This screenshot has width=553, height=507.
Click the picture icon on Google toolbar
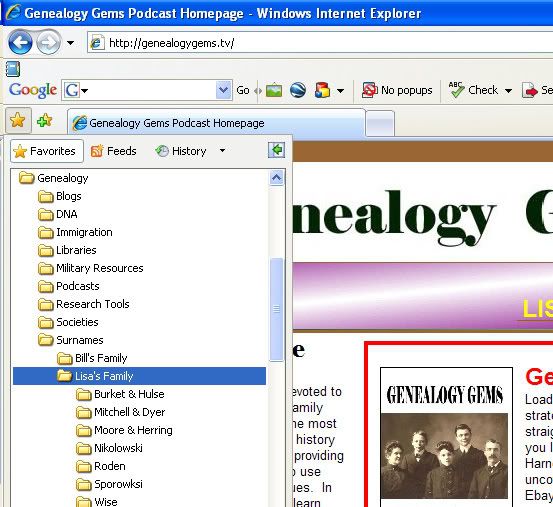click(274, 90)
